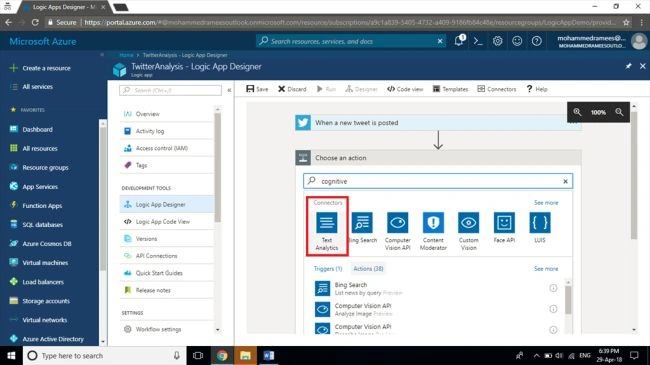Viewport: 650px width, 365px height.
Task: Open Release notes
Action: point(167,290)
